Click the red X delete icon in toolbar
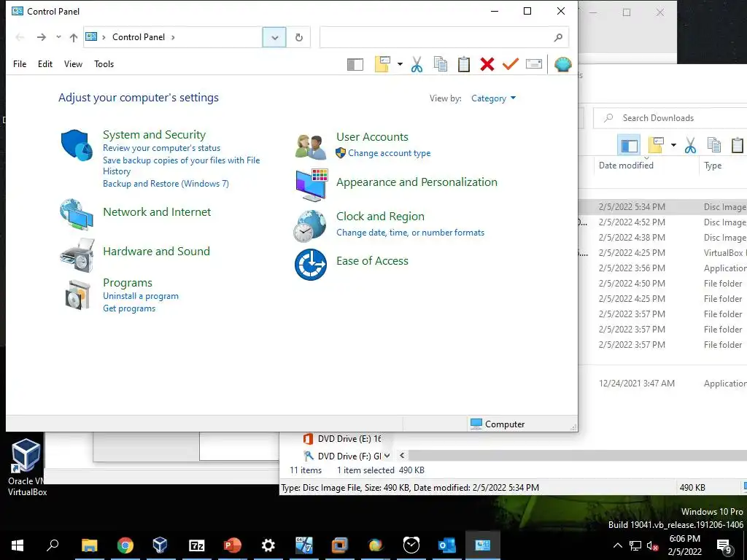 [487, 64]
